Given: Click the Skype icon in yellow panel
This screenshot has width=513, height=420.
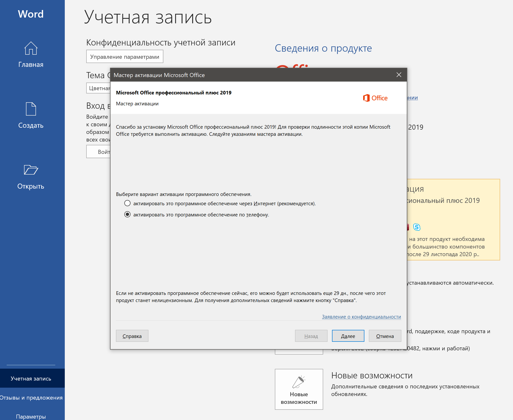Looking at the screenshot, I should tap(417, 227).
